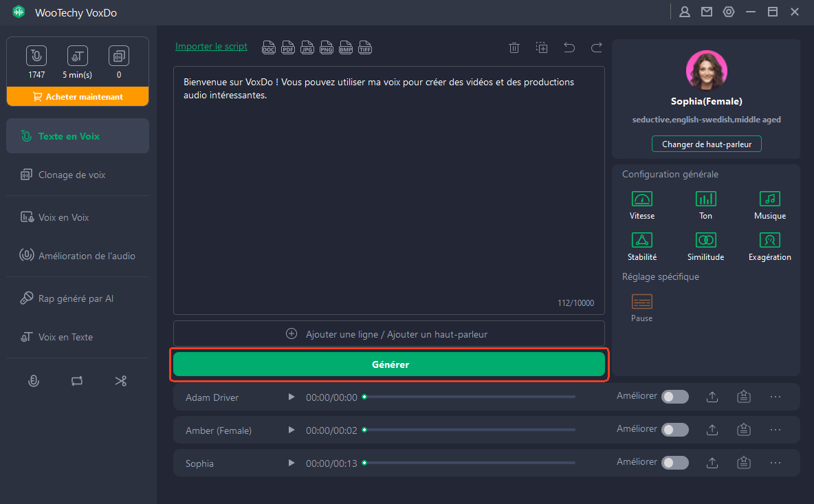Export the Sophia audio track
This screenshot has height=504, width=814.
point(712,463)
